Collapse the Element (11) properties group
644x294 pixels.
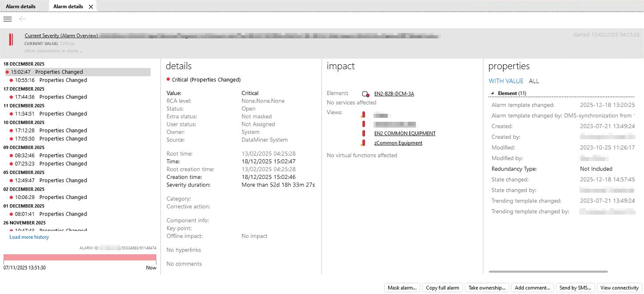click(492, 93)
